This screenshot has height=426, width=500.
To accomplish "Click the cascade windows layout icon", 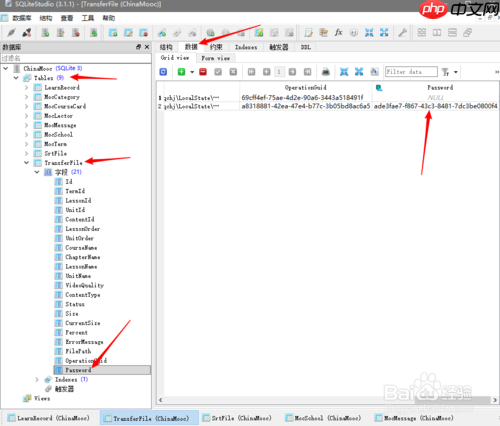I will pyautogui.click(x=467, y=32).
